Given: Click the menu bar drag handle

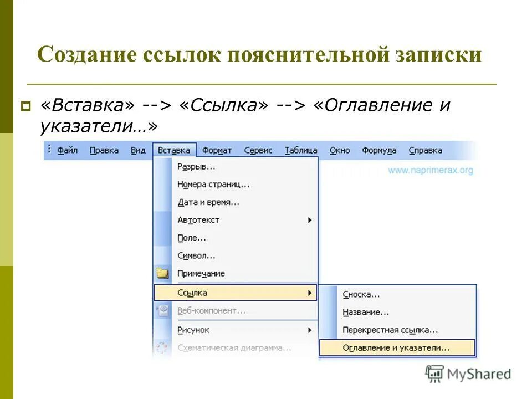Looking at the screenshot, I should [49, 149].
